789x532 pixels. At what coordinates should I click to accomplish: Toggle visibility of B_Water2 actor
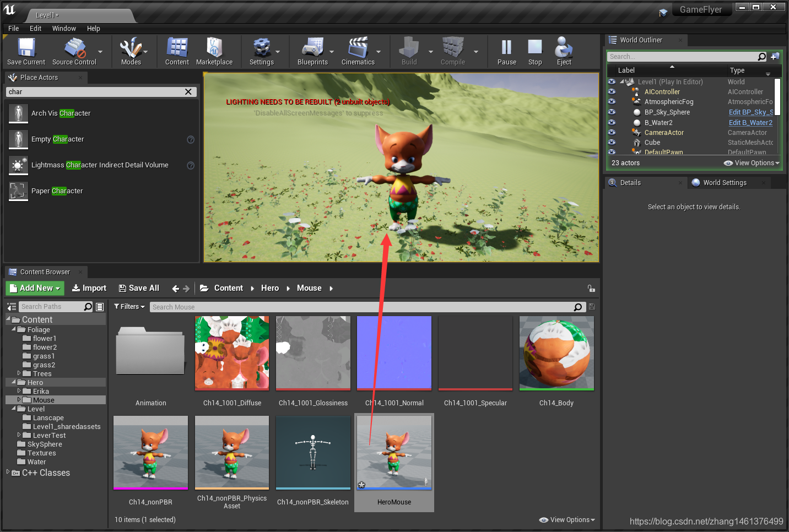tap(612, 123)
